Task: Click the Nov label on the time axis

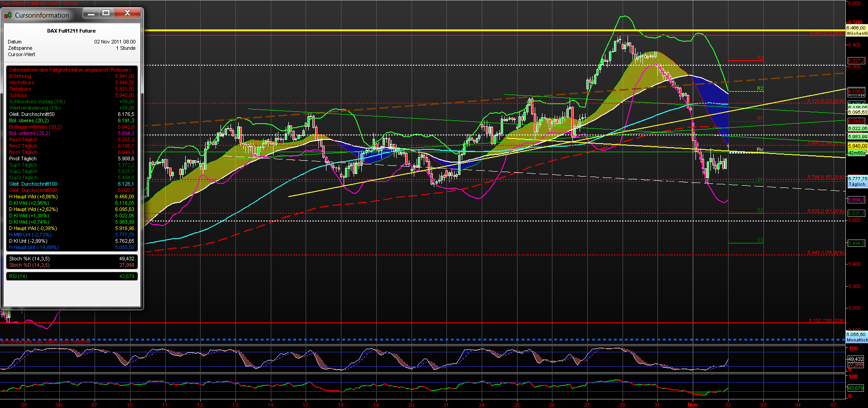Action: [693, 405]
